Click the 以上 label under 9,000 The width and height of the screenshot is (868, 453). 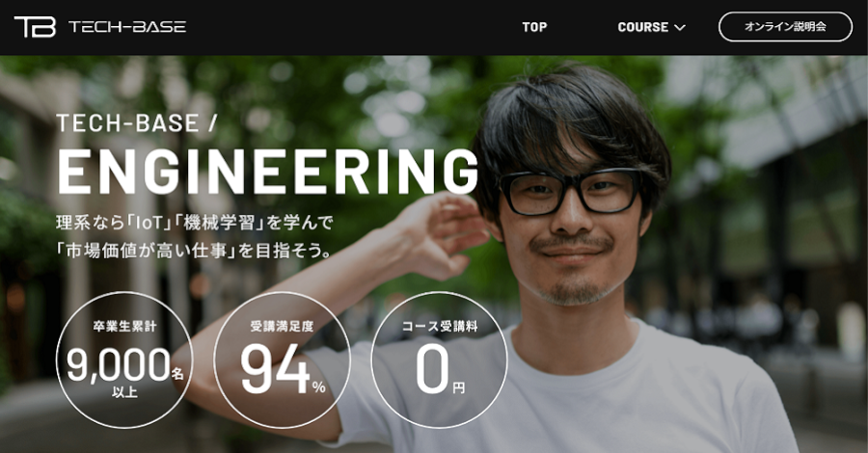pos(124,392)
